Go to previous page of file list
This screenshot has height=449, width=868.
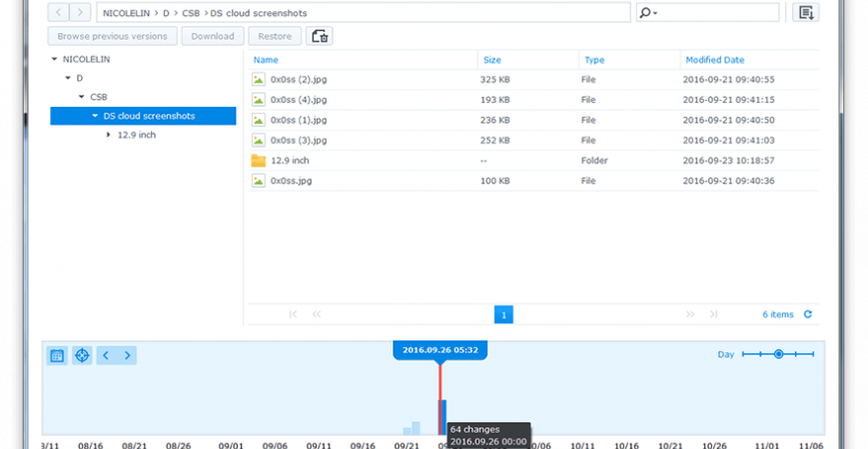coord(316,314)
